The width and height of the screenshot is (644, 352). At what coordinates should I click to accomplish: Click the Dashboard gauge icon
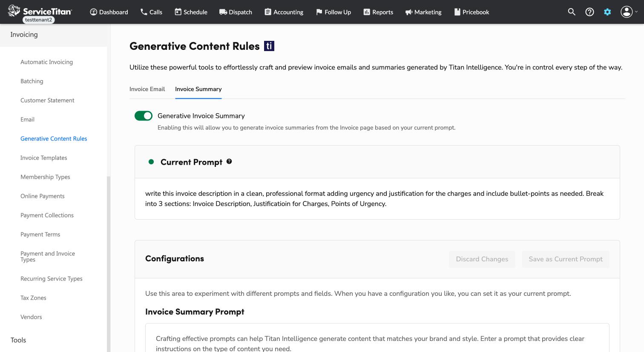coord(94,12)
